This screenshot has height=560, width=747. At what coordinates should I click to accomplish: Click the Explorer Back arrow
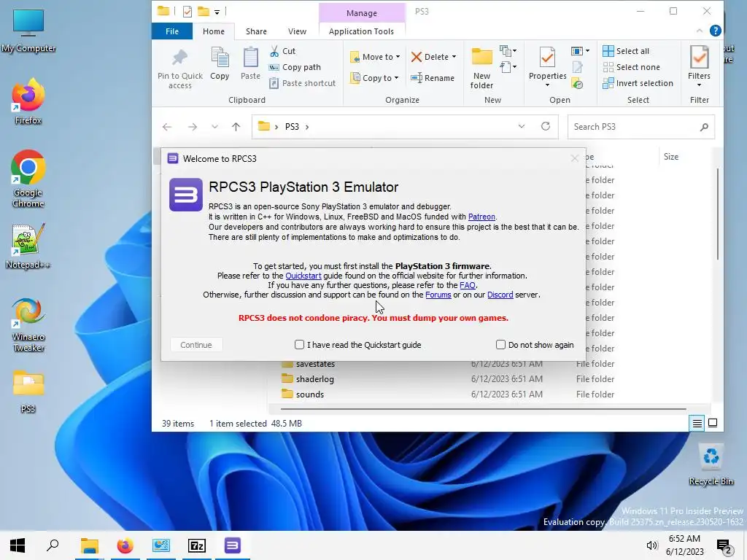(x=167, y=127)
